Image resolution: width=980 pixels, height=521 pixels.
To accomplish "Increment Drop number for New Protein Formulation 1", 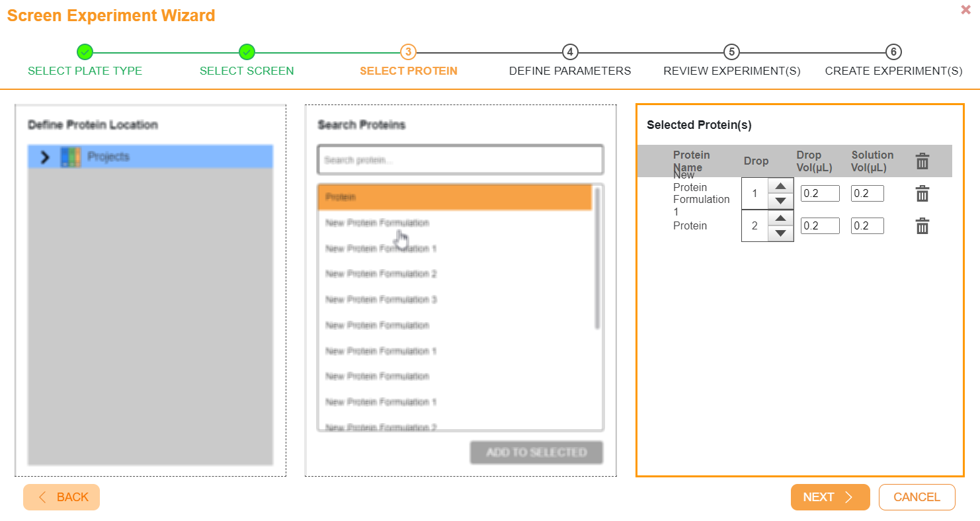I will point(780,186).
